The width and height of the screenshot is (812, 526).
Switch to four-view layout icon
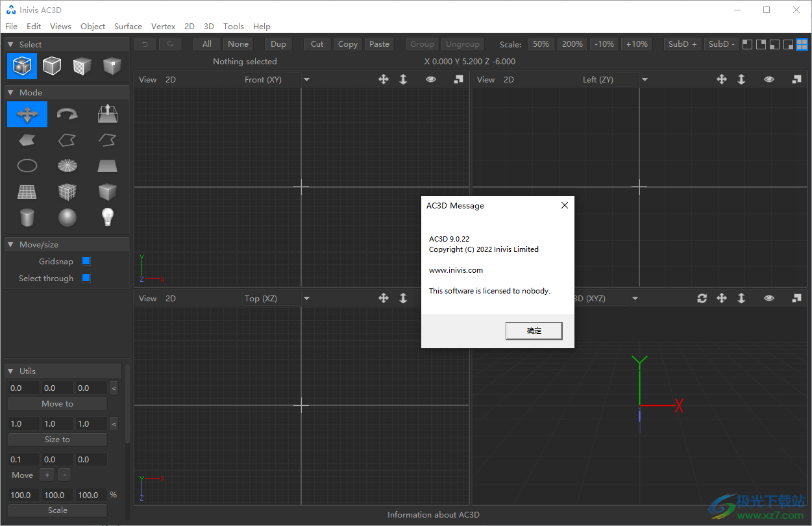pyautogui.click(x=802, y=44)
